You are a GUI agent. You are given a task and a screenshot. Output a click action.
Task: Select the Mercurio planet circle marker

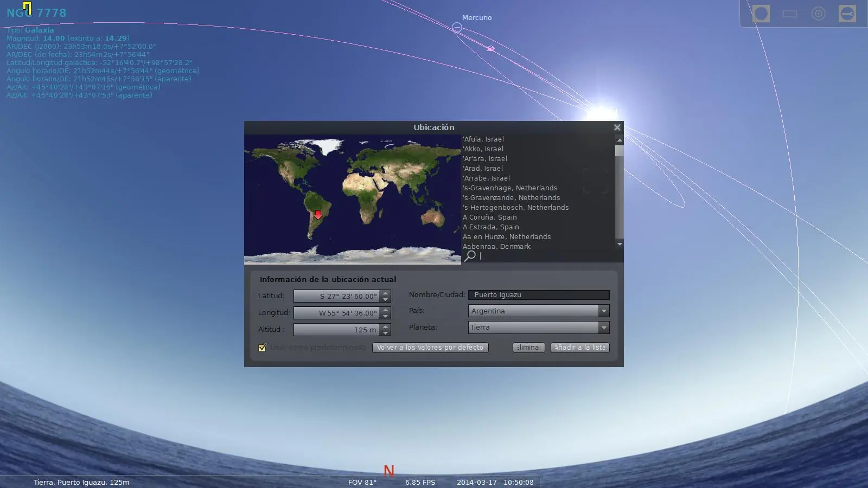point(457,27)
